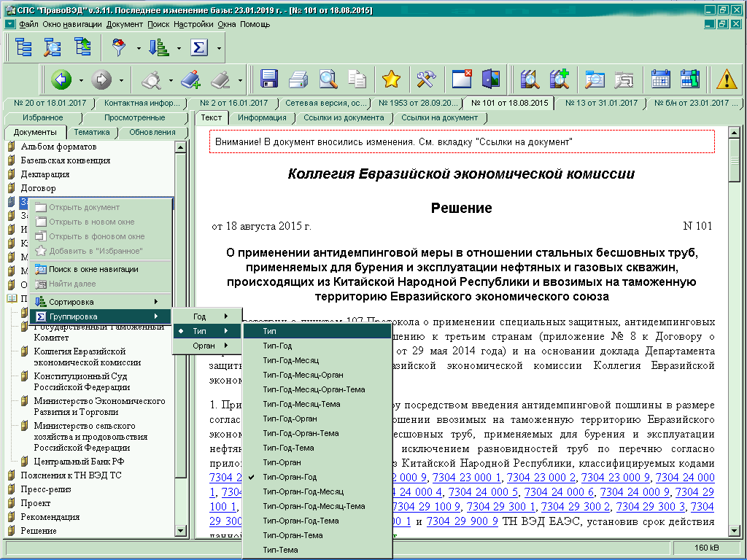
Task: Click the close window icon with red X
Action: click(x=462, y=79)
